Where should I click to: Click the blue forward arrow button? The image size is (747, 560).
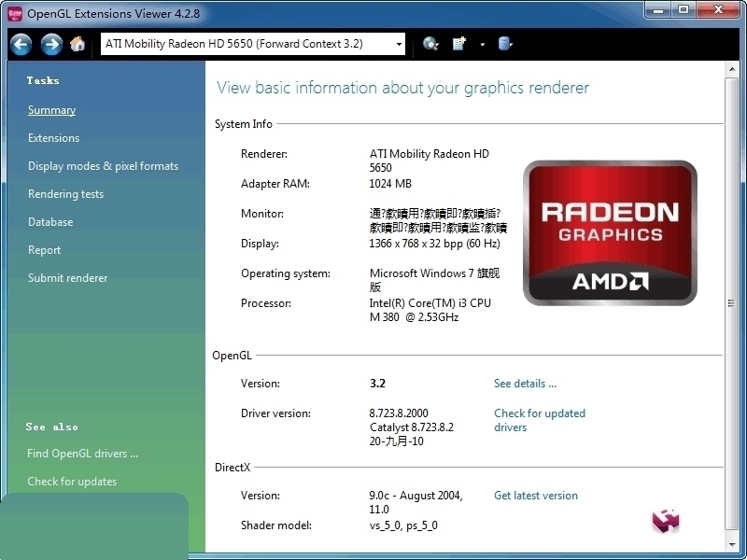point(51,45)
